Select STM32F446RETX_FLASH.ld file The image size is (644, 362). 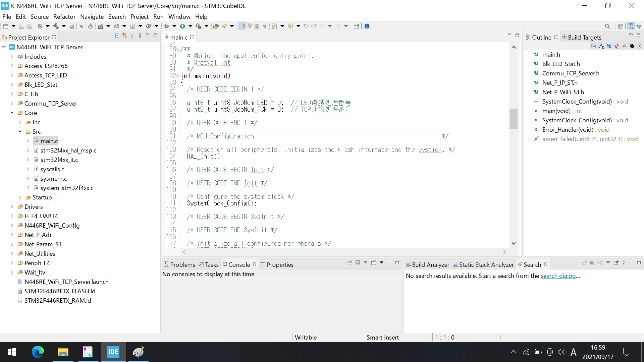click(60, 291)
